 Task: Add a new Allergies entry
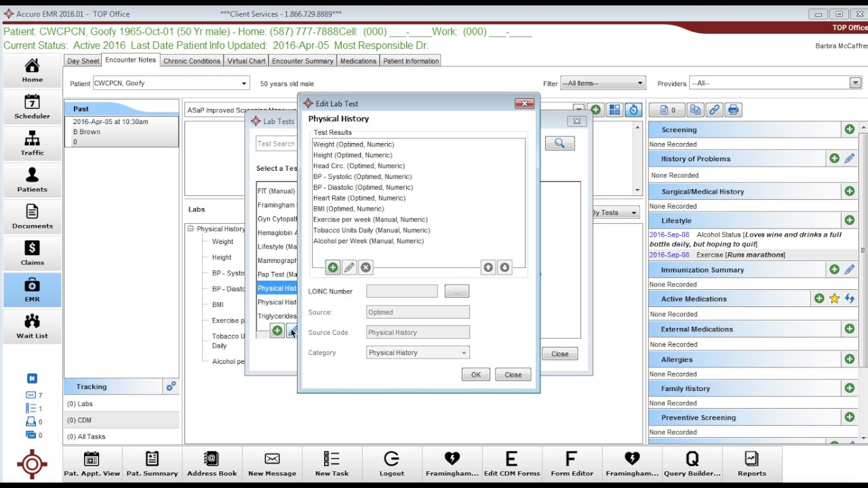(850, 359)
